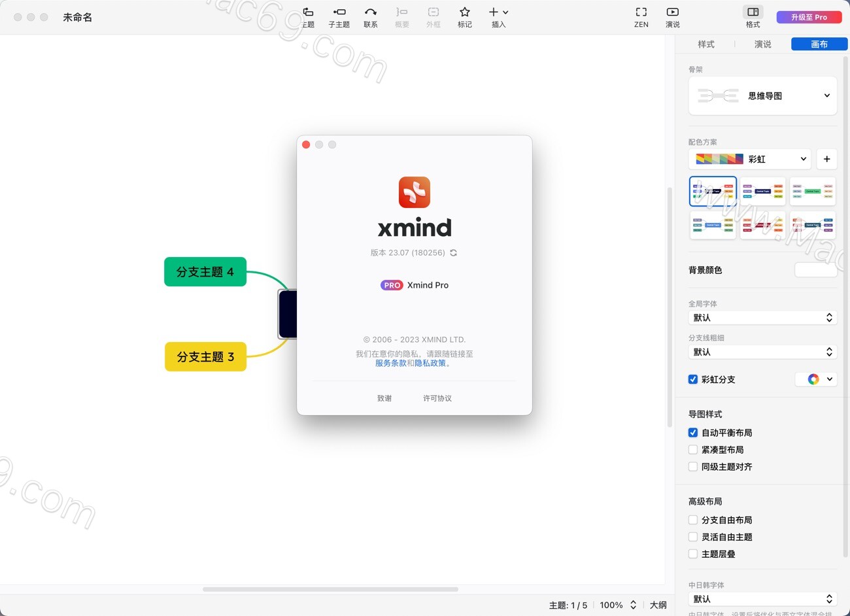Image resolution: width=850 pixels, height=616 pixels.
Task: Choose the first theme thumbnail in bottom row
Action: tap(713, 225)
